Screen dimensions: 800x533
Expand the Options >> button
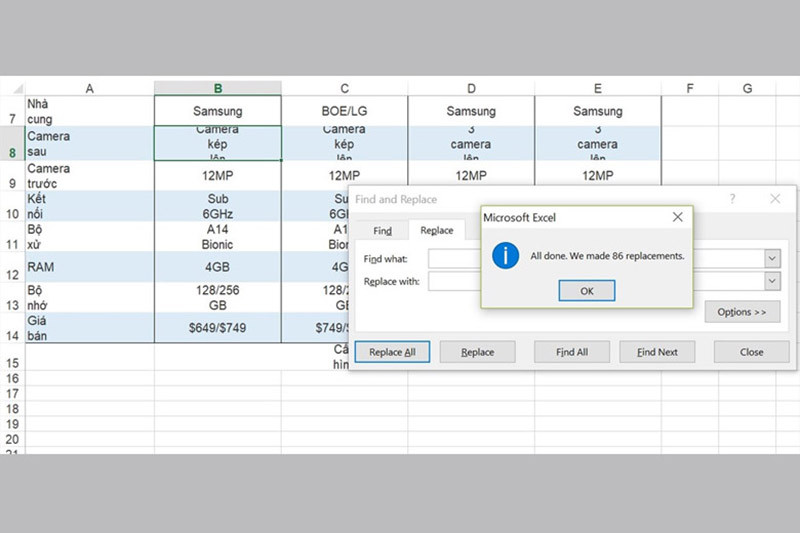[742, 312]
